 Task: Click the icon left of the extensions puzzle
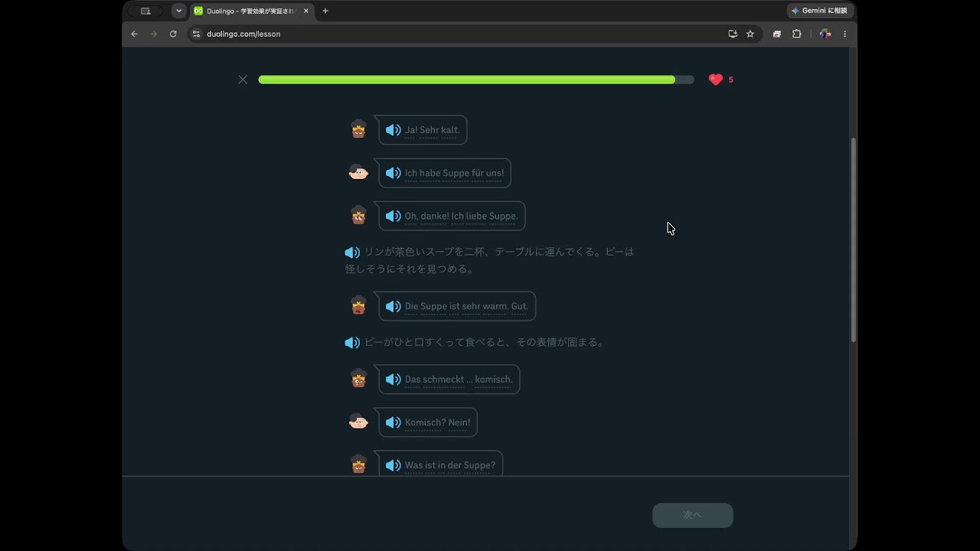pos(776,34)
